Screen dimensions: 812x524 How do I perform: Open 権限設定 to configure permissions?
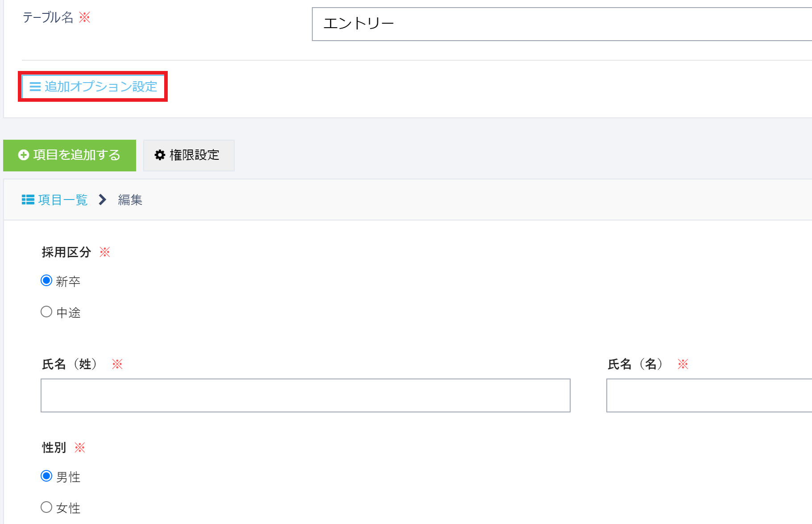[x=188, y=155]
